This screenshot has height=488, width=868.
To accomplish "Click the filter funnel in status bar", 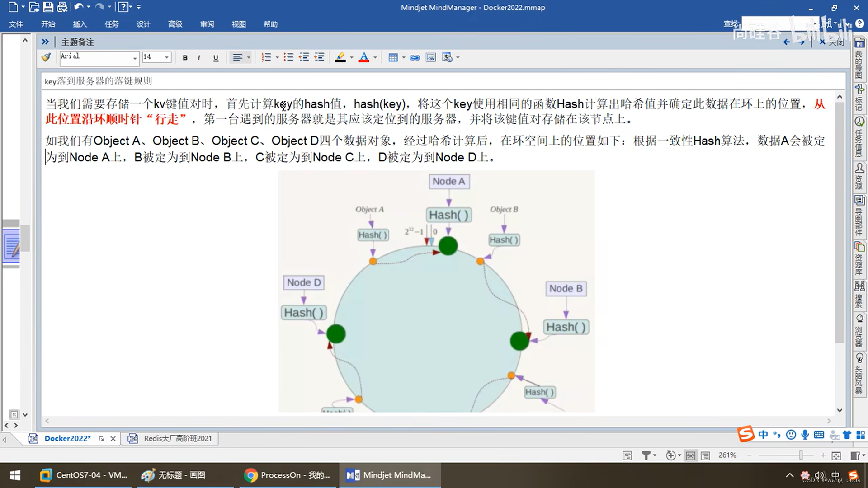I will pyautogui.click(x=646, y=455).
